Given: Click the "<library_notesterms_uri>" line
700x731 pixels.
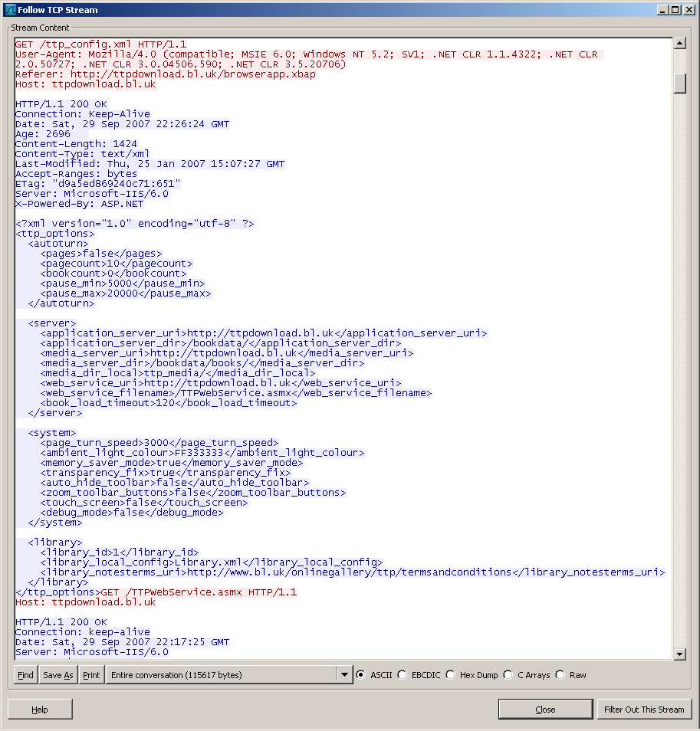Looking at the screenshot, I should tap(353, 572).
